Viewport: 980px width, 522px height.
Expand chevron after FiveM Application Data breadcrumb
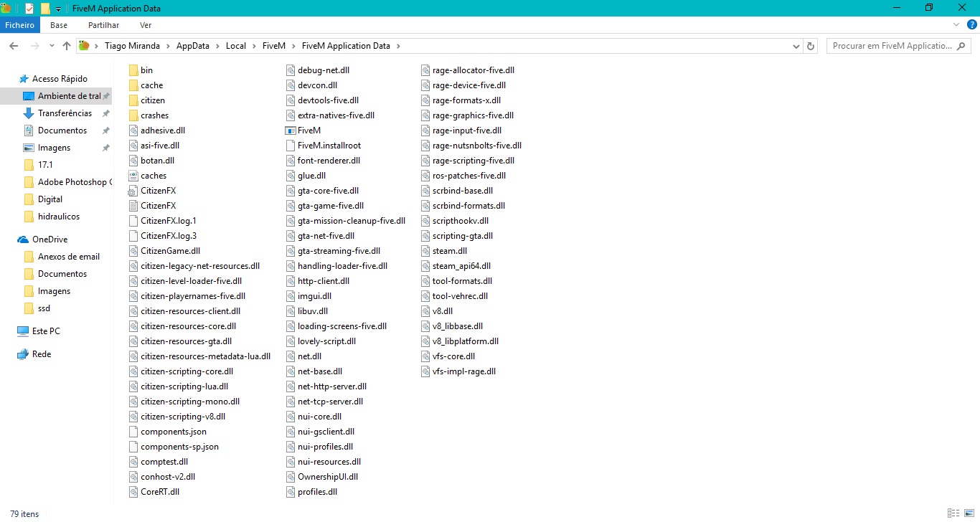pyautogui.click(x=399, y=46)
